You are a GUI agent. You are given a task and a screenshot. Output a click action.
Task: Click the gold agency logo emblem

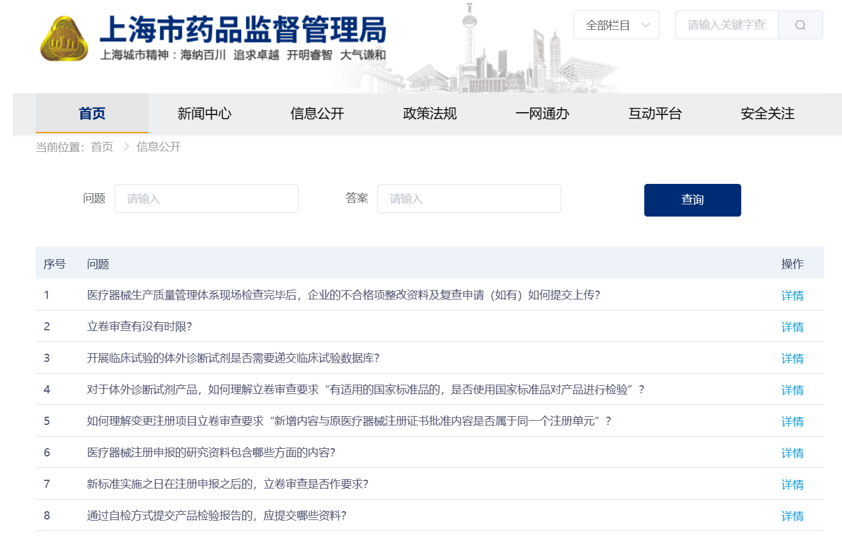coord(64,39)
